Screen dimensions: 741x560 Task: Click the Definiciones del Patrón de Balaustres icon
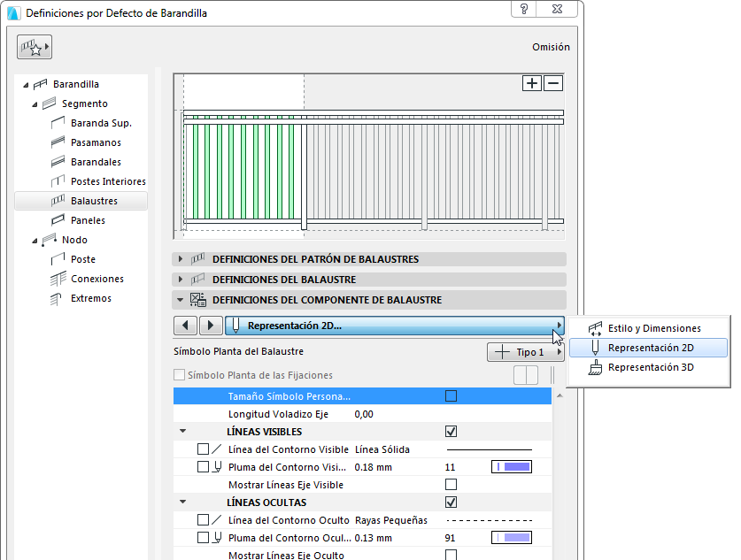pyautogui.click(x=198, y=258)
